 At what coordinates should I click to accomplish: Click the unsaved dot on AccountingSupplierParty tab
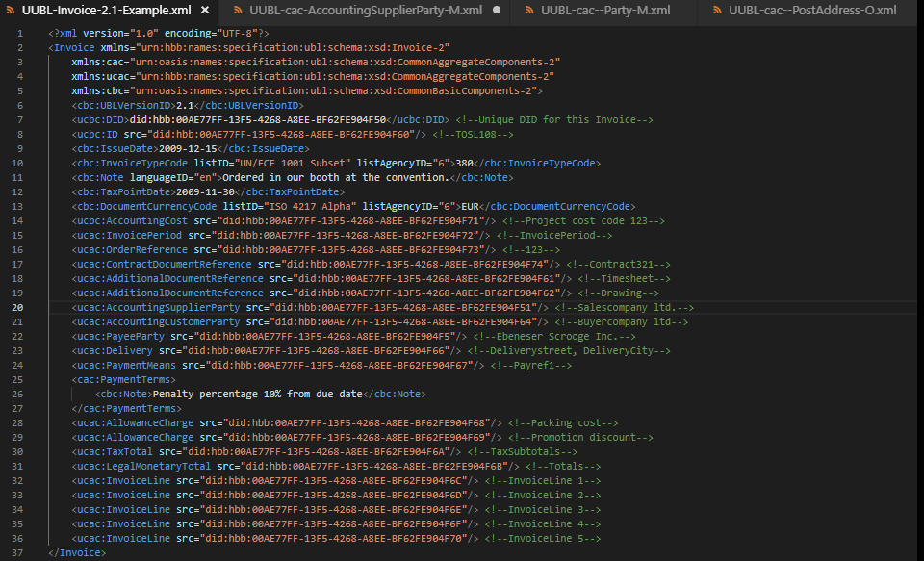tap(497, 10)
